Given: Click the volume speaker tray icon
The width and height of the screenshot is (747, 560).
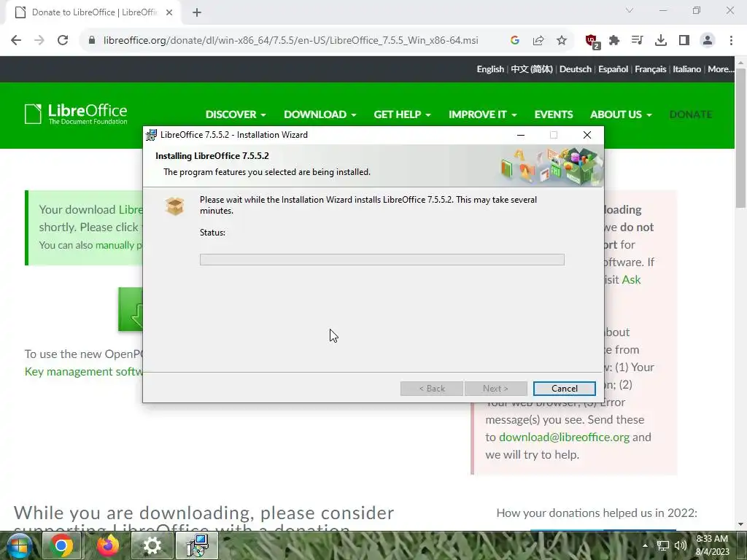Looking at the screenshot, I should [x=681, y=545].
